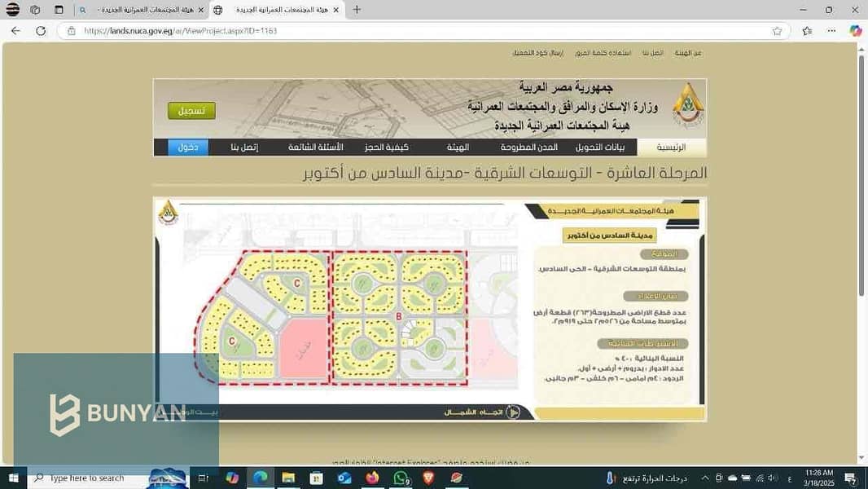868x489 pixels.
Task: Open the Workspaces icon in Edge
Action: (35, 10)
